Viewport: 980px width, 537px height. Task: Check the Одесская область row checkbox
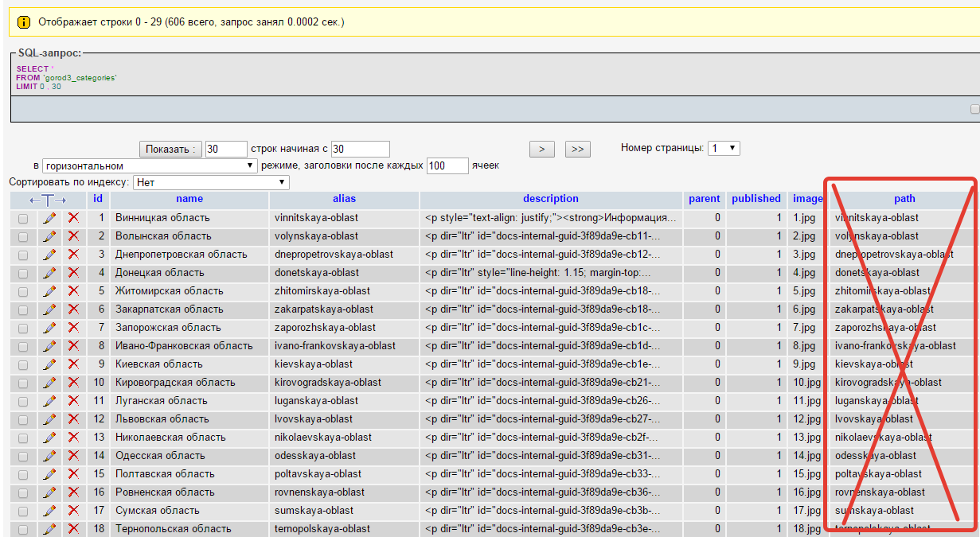point(23,457)
